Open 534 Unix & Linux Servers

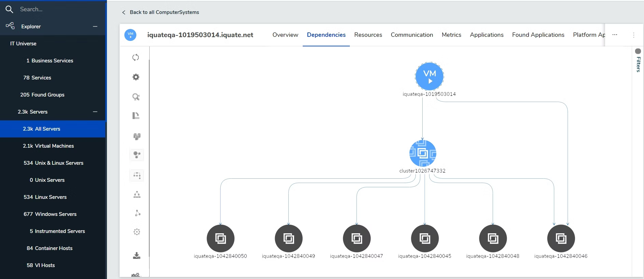tap(53, 163)
